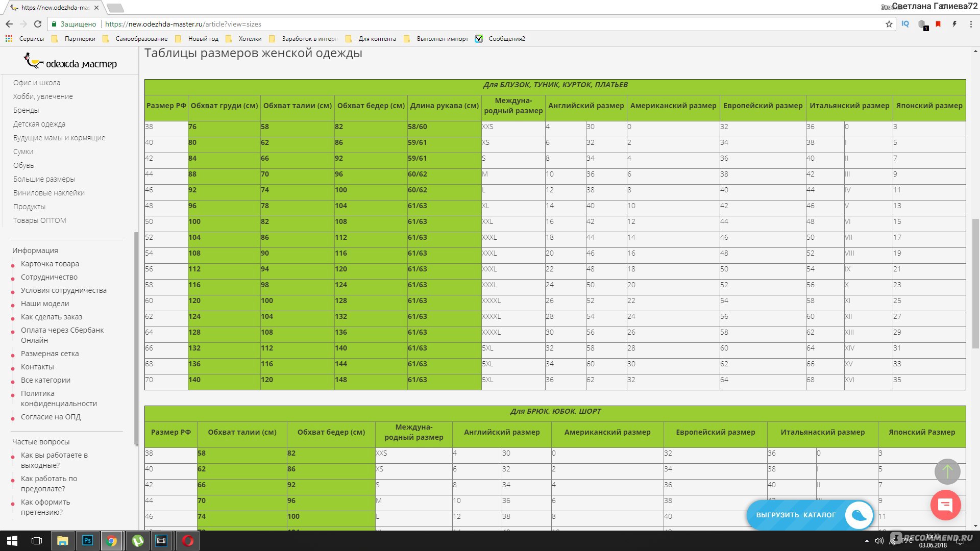Open the Детская одежда category
This screenshot has height=551, width=980.
point(39,124)
